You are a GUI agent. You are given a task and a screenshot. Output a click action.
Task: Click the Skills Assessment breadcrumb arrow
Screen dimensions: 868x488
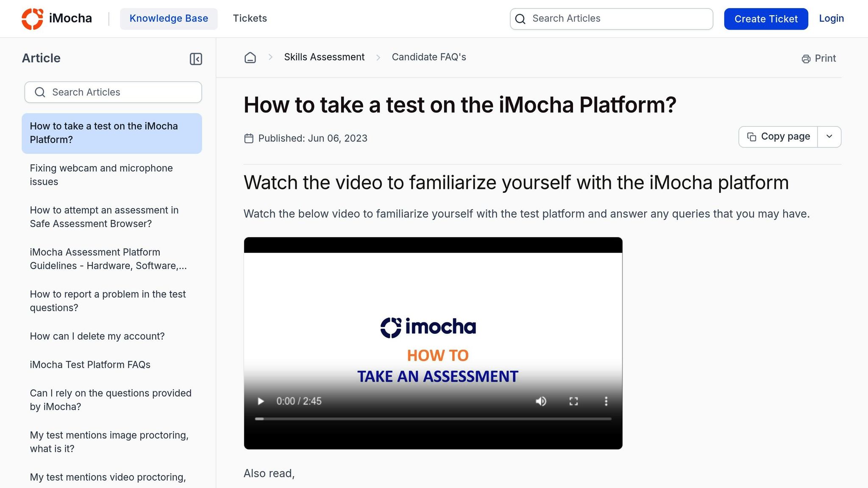pos(378,57)
